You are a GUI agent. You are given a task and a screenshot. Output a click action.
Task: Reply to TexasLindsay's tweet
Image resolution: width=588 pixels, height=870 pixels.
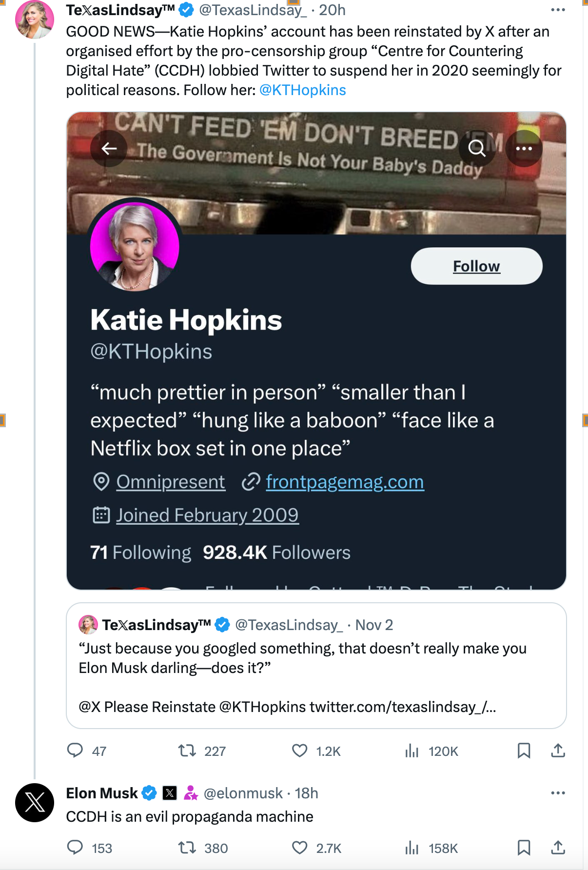click(x=75, y=751)
